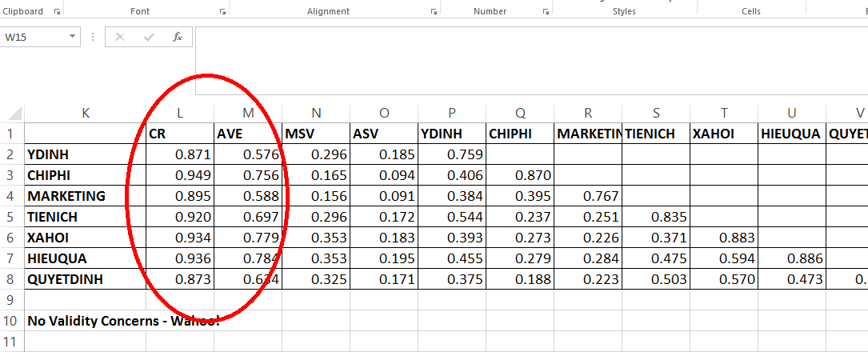Open the Font settings dialog launcher
Viewport: 868px width, 352px height.
pyautogui.click(x=222, y=12)
